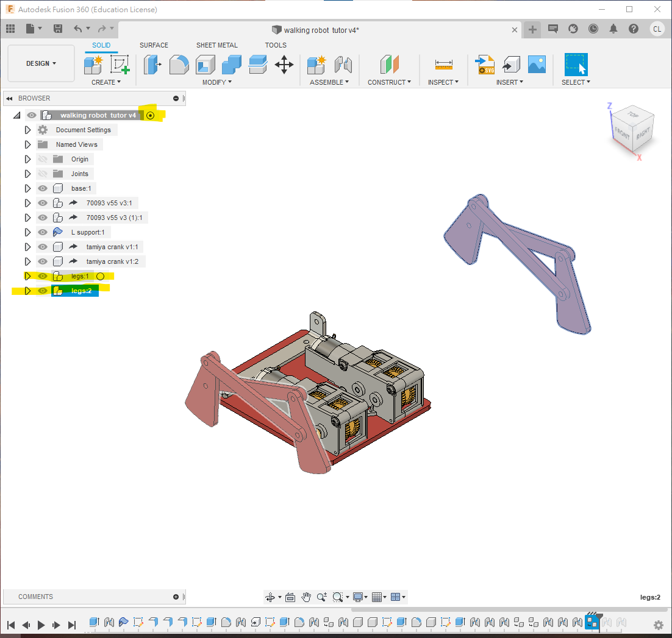Click the Offset Plane construct icon
Image resolution: width=672 pixels, height=638 pixels.
[389, 64]
